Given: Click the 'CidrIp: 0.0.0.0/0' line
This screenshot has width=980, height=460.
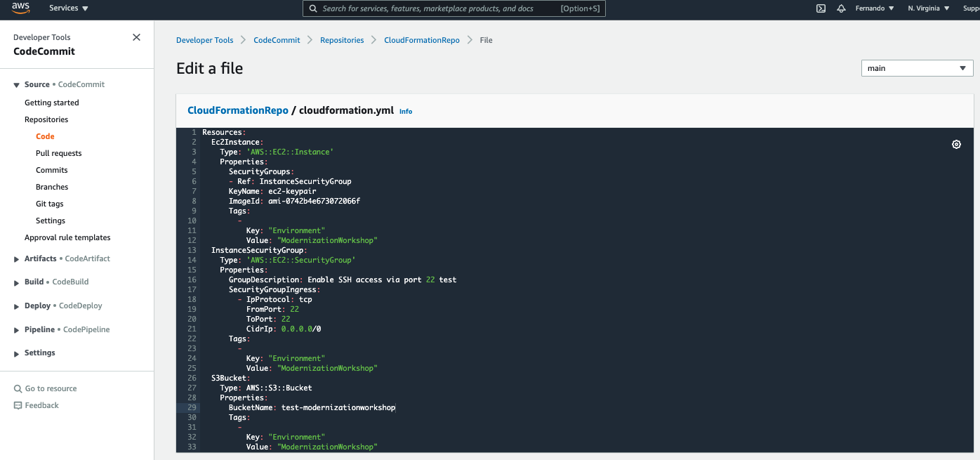Looking at the screenshot, I should (284, 329).
